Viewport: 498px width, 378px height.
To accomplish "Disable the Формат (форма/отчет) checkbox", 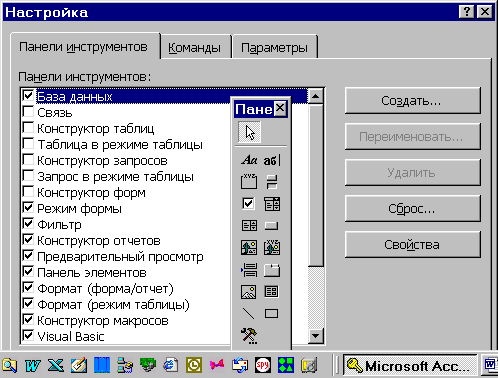I will tap(28, 287).
